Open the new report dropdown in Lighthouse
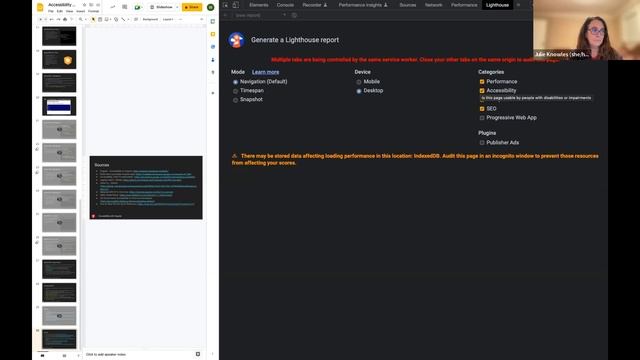Screen dimensions: 640x360 coord(260,15)
